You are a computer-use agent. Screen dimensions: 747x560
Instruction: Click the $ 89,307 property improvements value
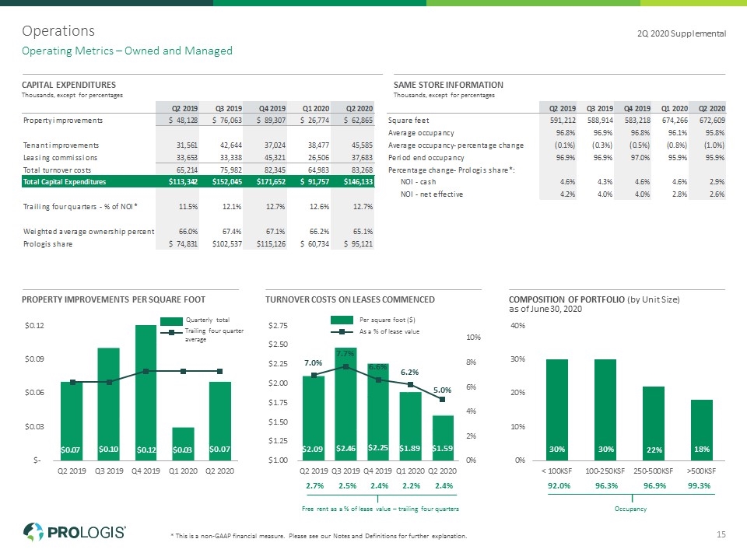271,121
